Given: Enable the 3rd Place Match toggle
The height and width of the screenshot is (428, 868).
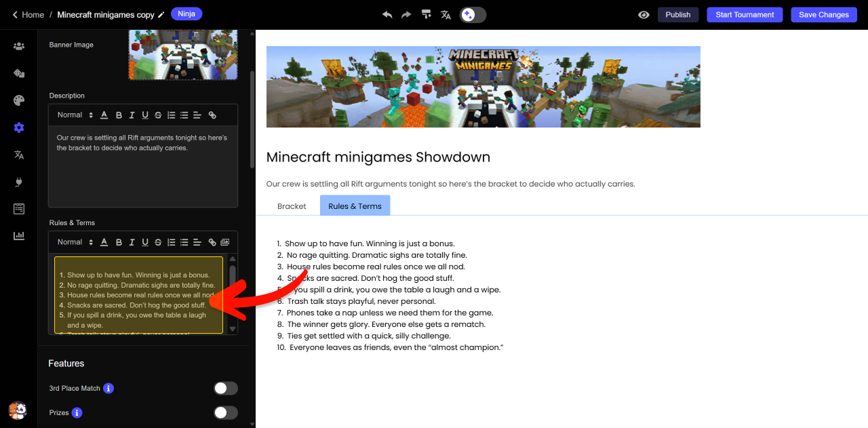Looking at the screenshot, I should click(x=225, y=388).
